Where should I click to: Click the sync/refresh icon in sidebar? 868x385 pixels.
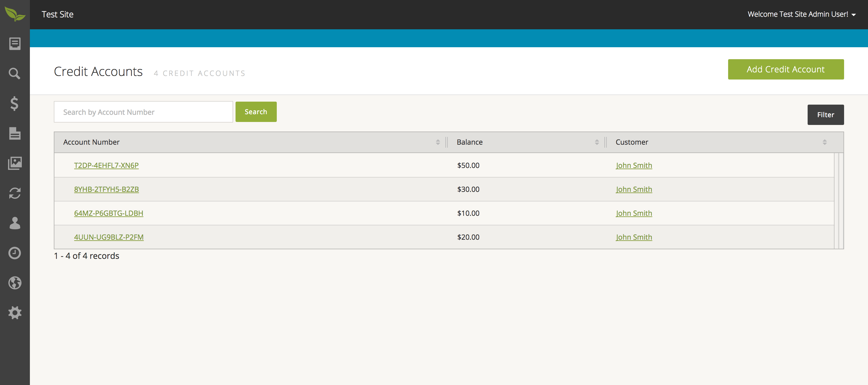coord(15,193)
